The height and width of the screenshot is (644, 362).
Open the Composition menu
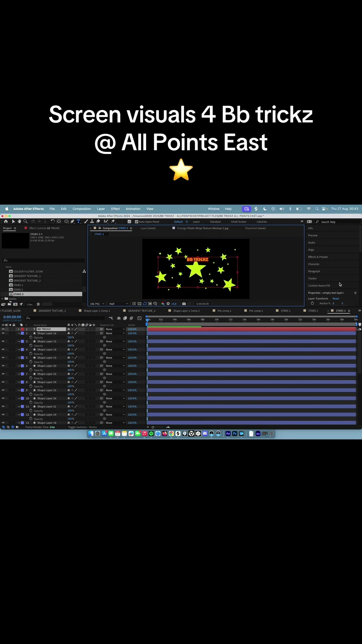[82, 209]
